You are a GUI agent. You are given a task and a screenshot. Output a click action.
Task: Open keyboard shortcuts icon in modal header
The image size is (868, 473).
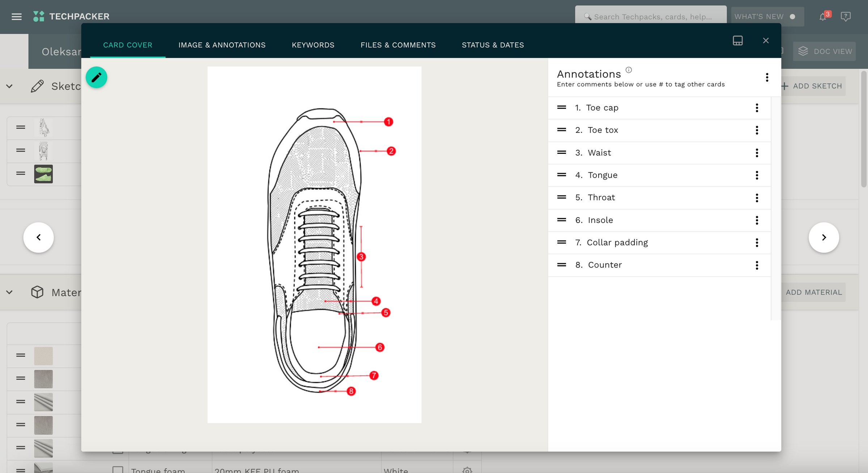coord(737,41)
